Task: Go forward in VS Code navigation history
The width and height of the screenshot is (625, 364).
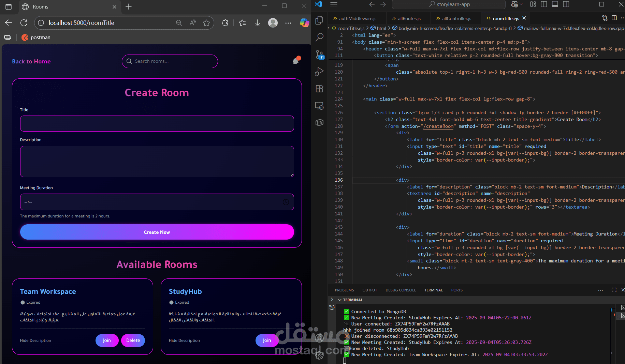Action: pos(383,4)
